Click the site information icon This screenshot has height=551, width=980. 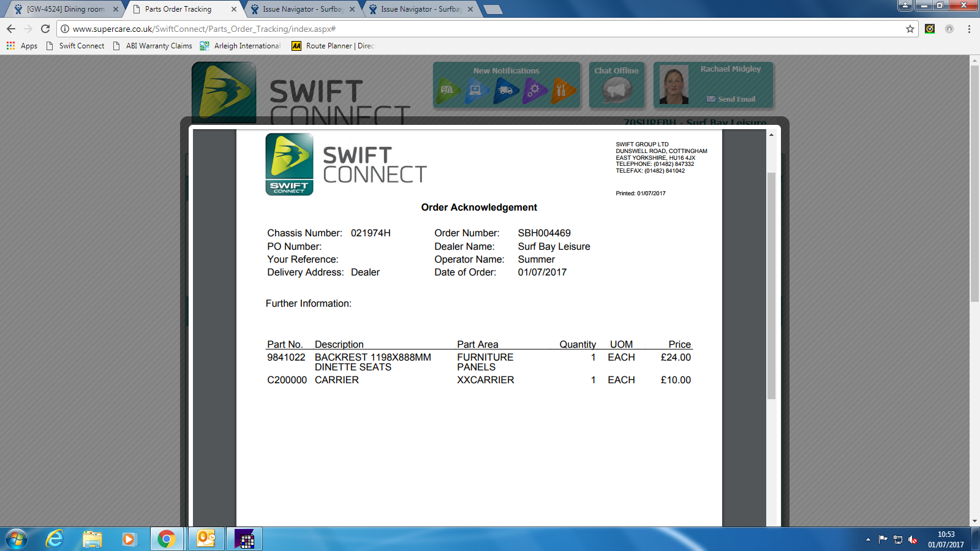[65, 29]
